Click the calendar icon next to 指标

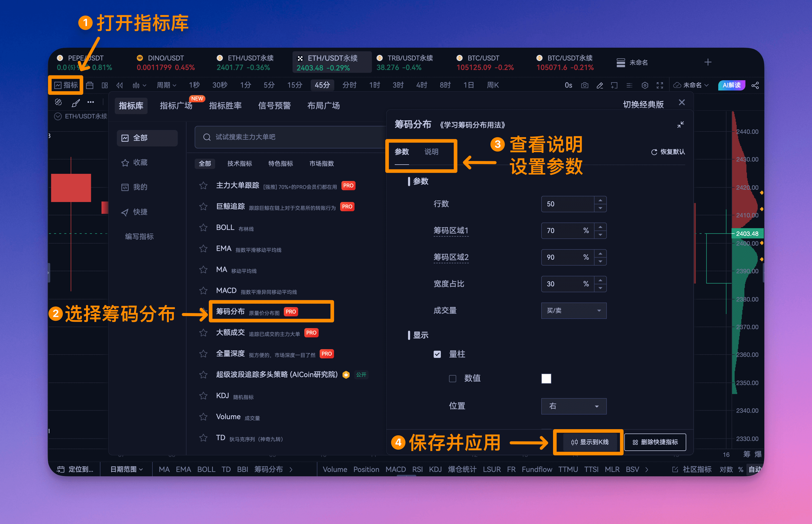90,85
